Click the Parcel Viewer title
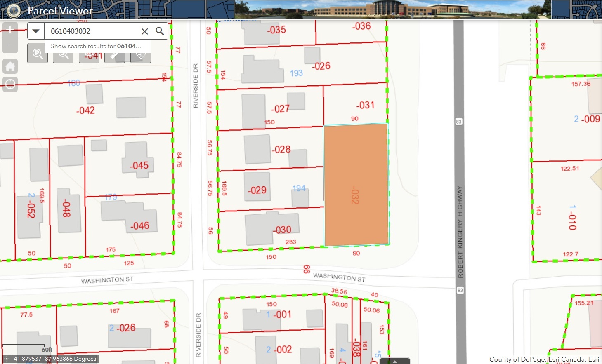Image resolution: width=602 pixels, height=364 pixels. 60,11
